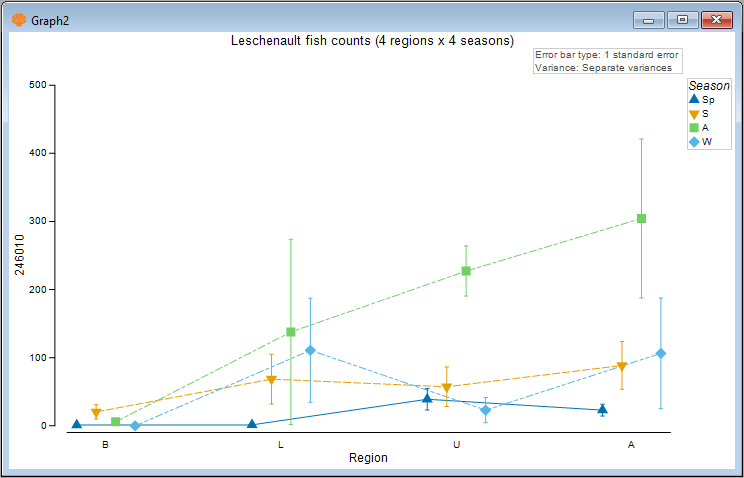This screenshot has height=478, width=744.
Task: Select the y-axis label 246010
Action: [19, 254]
